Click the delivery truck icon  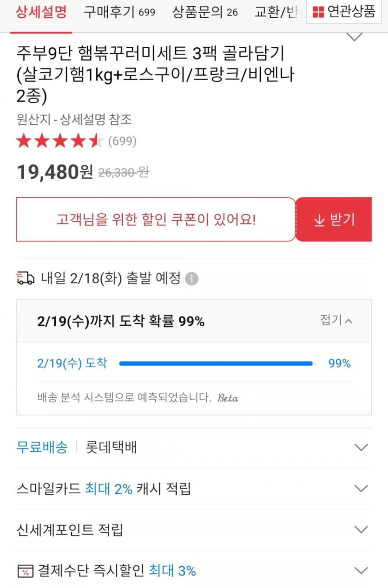coord(25,278)
